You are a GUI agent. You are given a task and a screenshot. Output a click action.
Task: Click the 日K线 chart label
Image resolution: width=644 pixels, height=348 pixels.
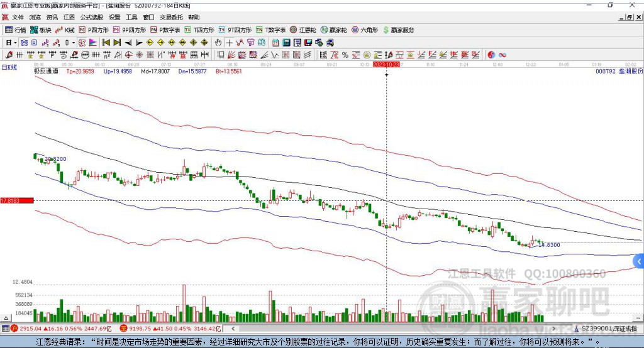point(9,67)
